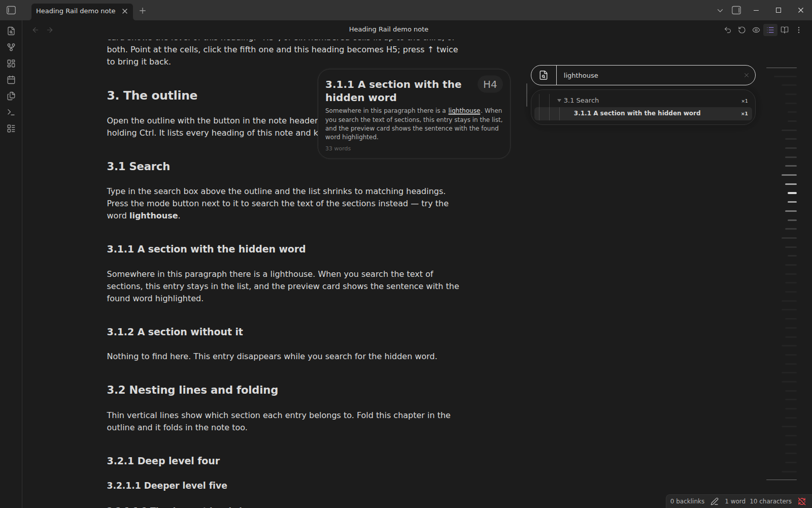Click the 3.2 Nesting lines and folding heading
The width and height of the screenshot is (812, 508).
pyautogui.click(x=192, y=390)
